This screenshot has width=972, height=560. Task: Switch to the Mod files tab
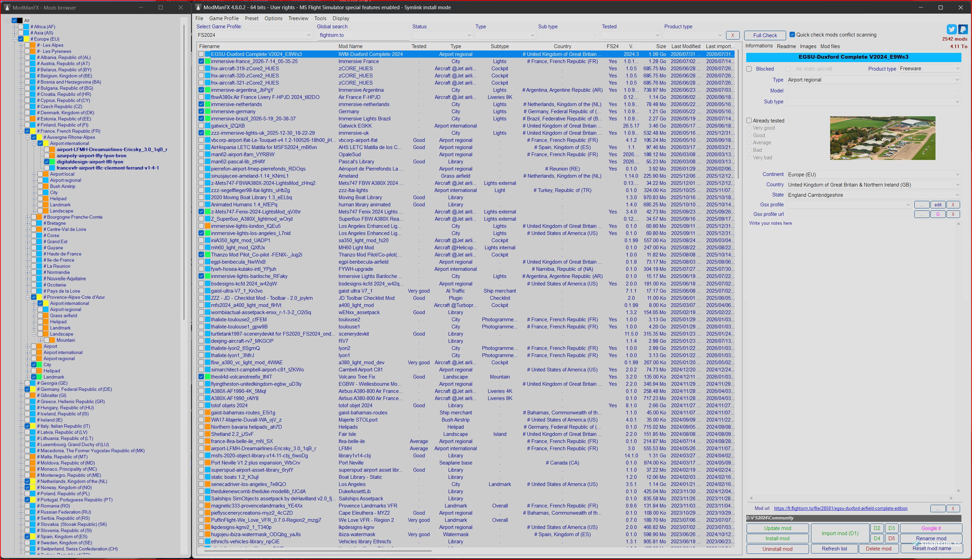pyautogui.click(x=830, y=46)
